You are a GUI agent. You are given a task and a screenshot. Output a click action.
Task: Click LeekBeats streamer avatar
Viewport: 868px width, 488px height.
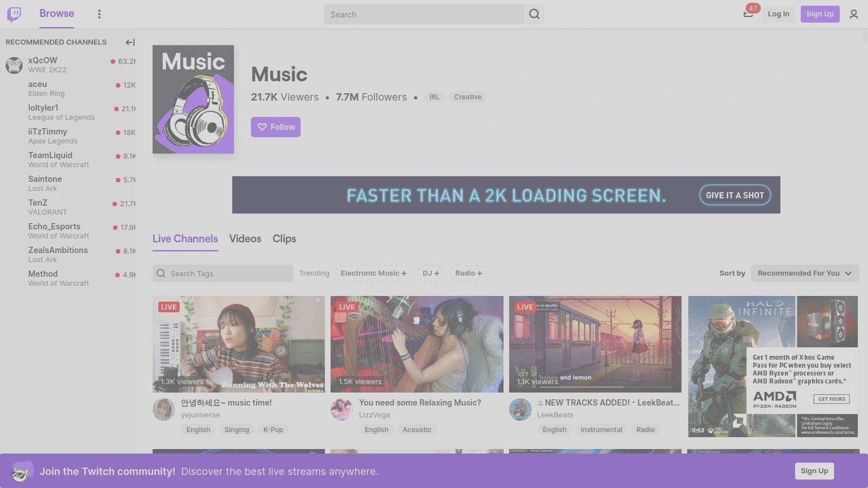pyautogui.click(x=520, y=409)
